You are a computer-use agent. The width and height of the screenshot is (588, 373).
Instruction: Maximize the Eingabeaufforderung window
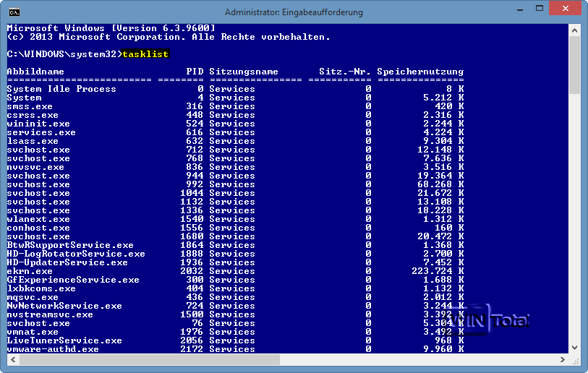click(x=540, y=9)
